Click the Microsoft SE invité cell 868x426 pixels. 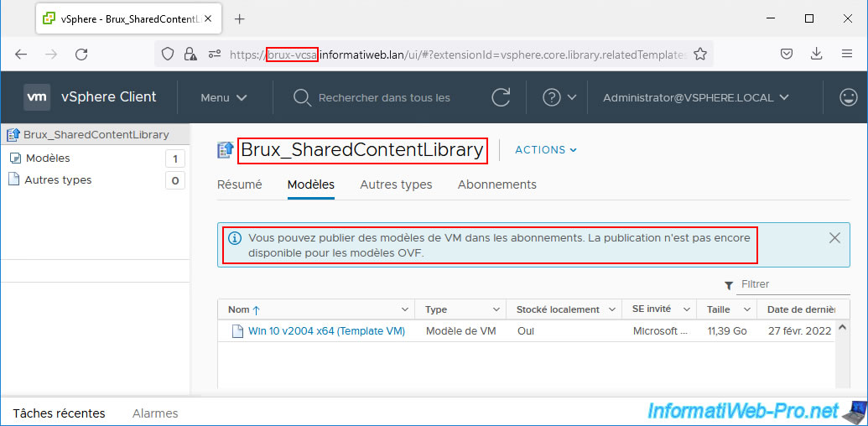point(662,331)
